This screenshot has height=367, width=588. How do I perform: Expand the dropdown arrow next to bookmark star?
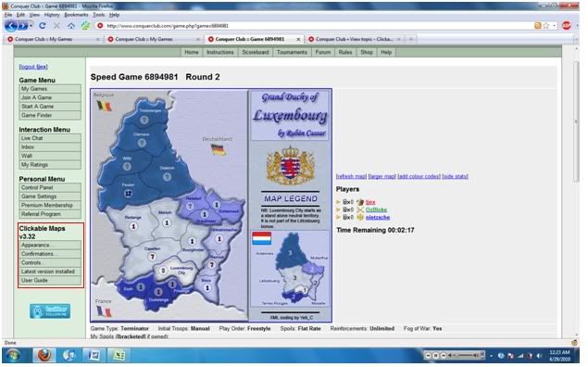click(x=555, y=26)
